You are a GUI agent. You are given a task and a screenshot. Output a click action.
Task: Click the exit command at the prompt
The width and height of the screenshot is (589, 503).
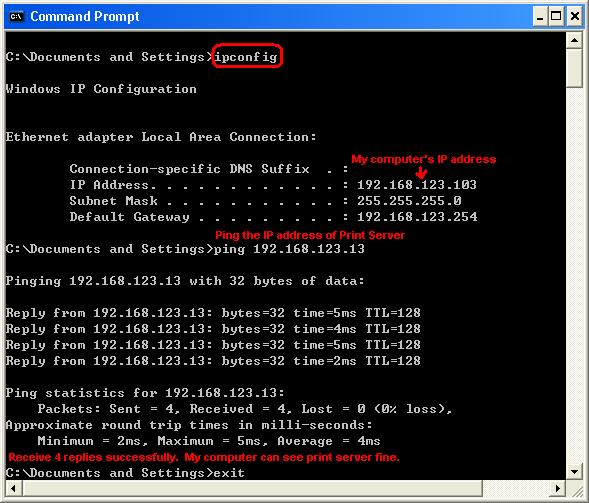[229, 473]
